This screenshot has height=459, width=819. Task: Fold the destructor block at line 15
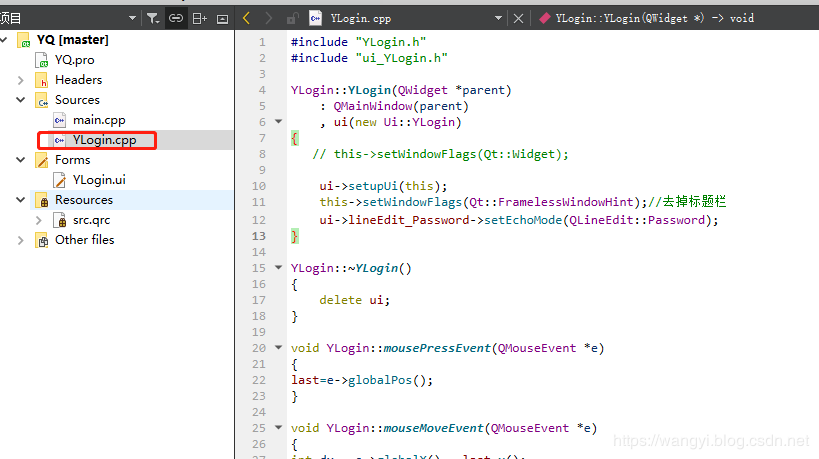278,267
